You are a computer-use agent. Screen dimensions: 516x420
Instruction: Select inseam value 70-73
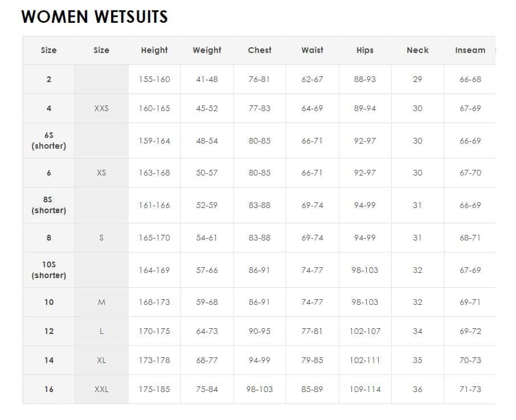[x=470, y=360]
